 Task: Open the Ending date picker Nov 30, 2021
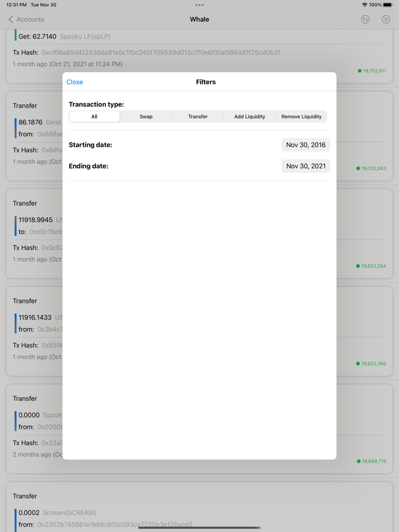306,166
